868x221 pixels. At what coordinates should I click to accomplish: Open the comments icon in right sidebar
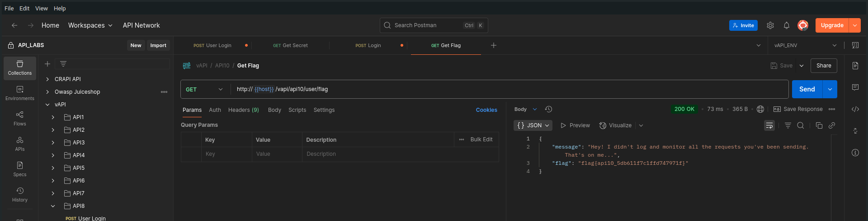tap(855, 87)
